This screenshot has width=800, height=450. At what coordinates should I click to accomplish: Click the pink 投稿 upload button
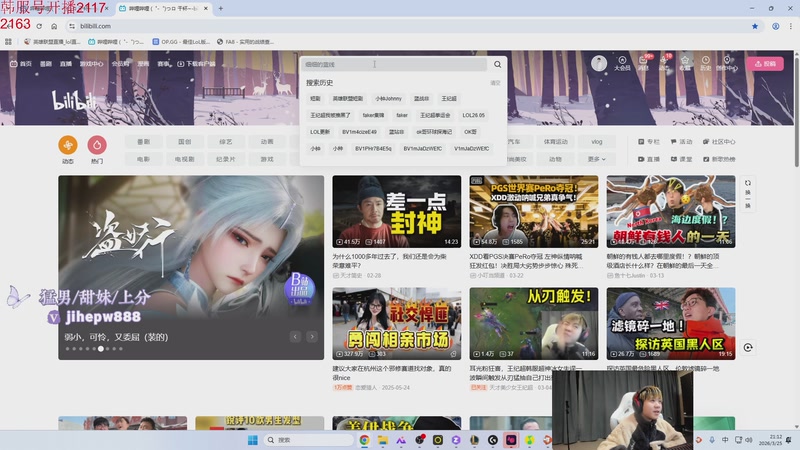click(765, 64)
